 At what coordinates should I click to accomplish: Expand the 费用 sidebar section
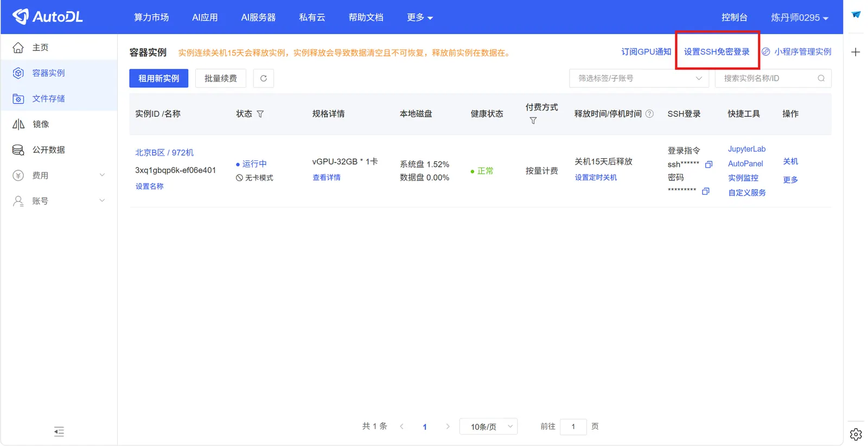(x=59, y=176)
